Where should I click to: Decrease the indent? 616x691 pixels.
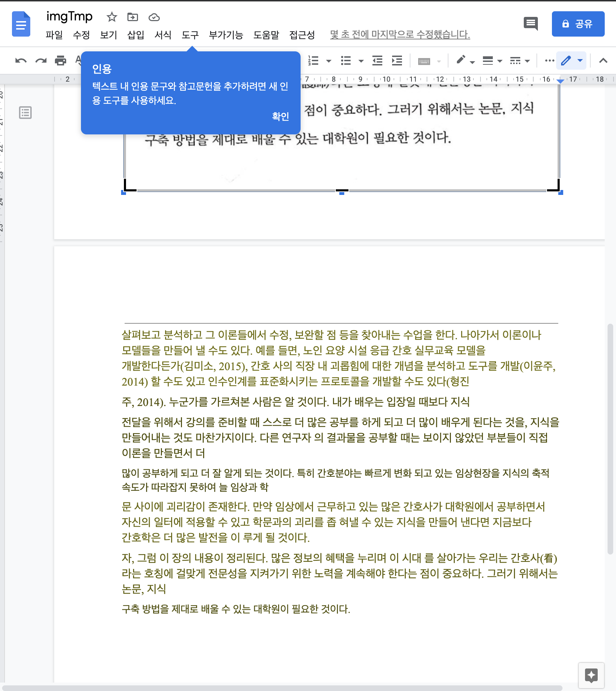click(x=378, y=61)
